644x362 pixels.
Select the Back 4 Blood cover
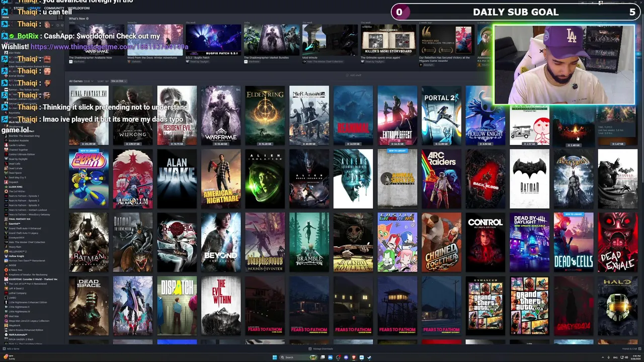point(486,178)
